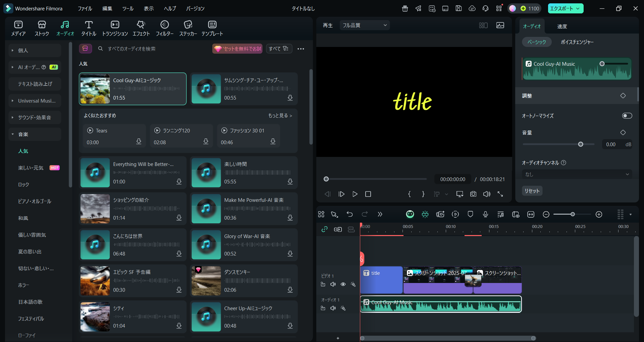Open the トランジション transitions panel

(x=115, y=28)
